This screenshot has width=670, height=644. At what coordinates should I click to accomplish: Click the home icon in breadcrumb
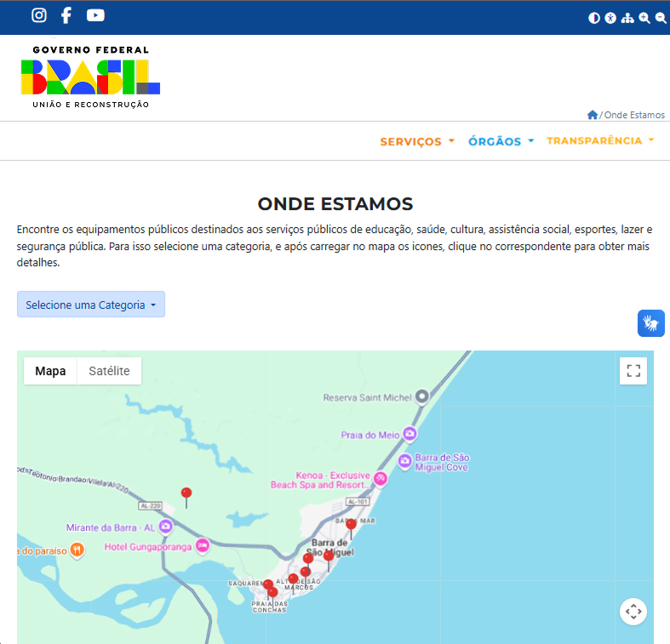[593, 115]
